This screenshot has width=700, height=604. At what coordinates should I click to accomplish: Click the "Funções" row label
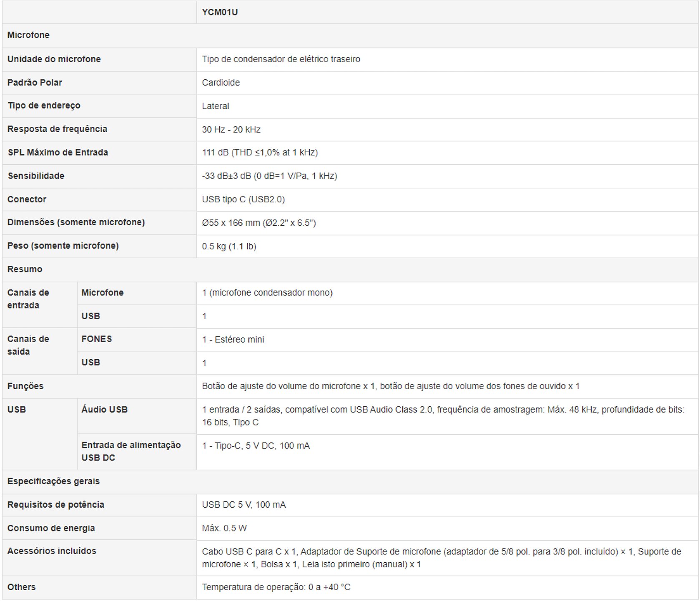[25, 386]
